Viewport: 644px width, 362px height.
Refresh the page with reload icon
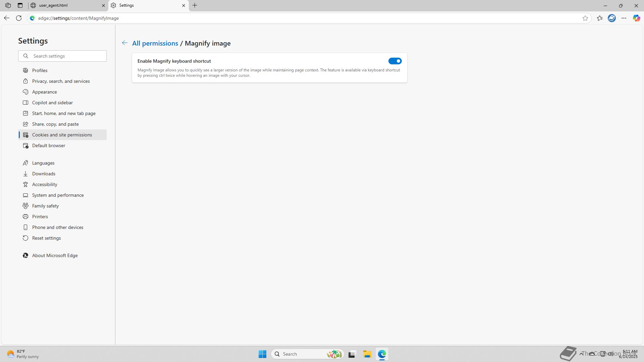coord(19,18)
